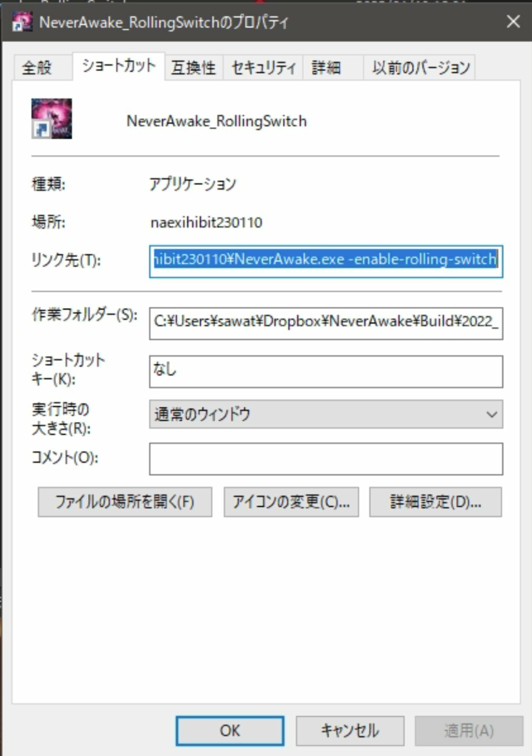Confirm with the OK button
This screenshot has height=756, width=532.
click(230, 730)
